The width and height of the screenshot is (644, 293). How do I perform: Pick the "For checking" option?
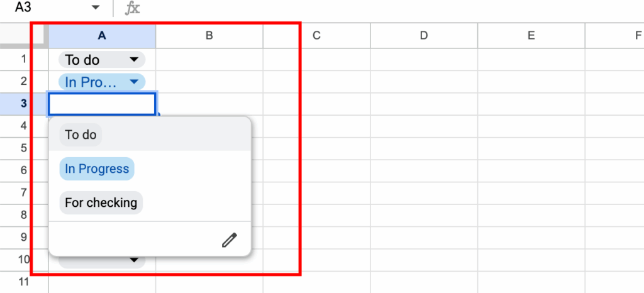coord(101,203)
